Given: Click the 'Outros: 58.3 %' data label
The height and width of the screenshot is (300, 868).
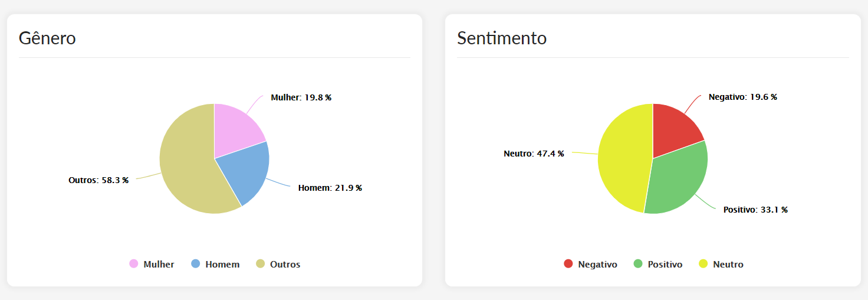Looking at the screenshot, I should click(x=98, y=180).
